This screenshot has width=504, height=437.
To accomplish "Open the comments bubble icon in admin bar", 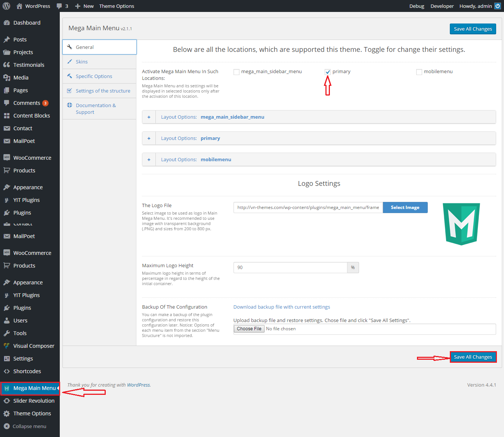I will [59, 6].
